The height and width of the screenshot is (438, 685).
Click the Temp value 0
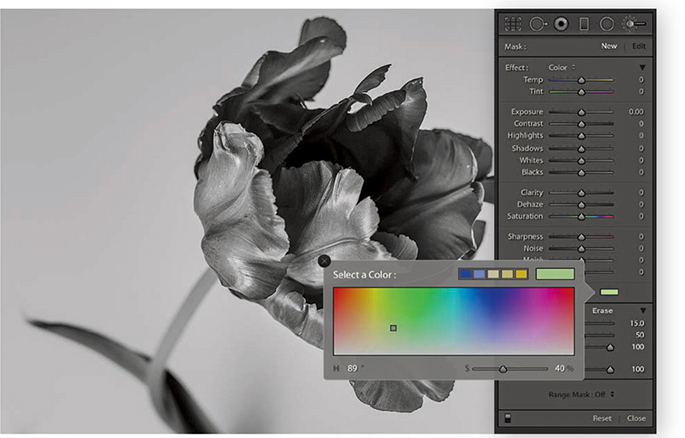coord(641,79)
